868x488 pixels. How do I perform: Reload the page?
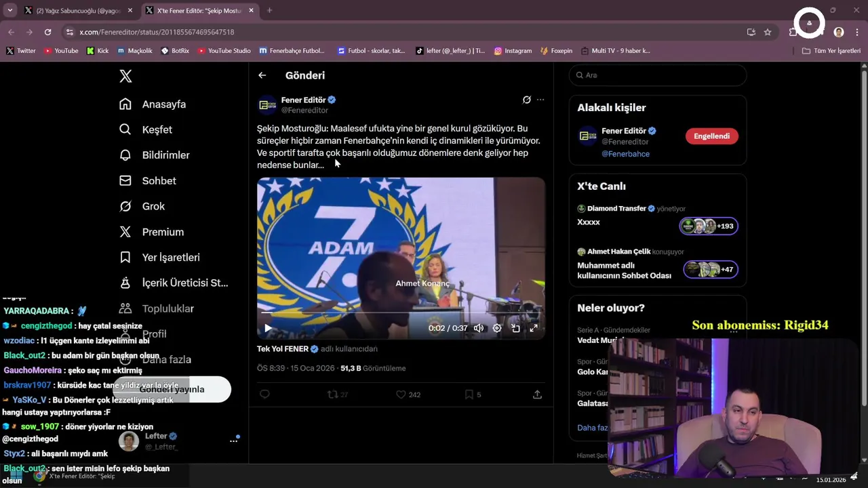pyautogui.click(x=47, y=32)
